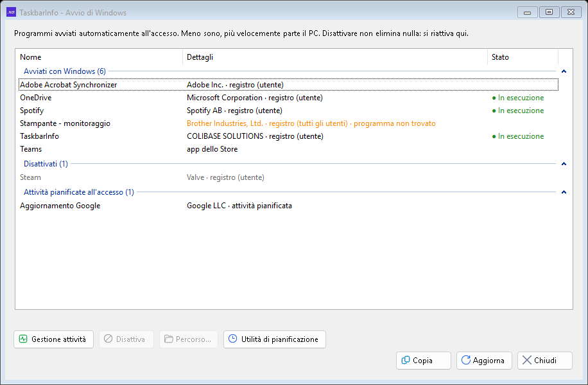Click In esecuzione status for OneDrive
The image size is (588, 385).
pos(518,98)
